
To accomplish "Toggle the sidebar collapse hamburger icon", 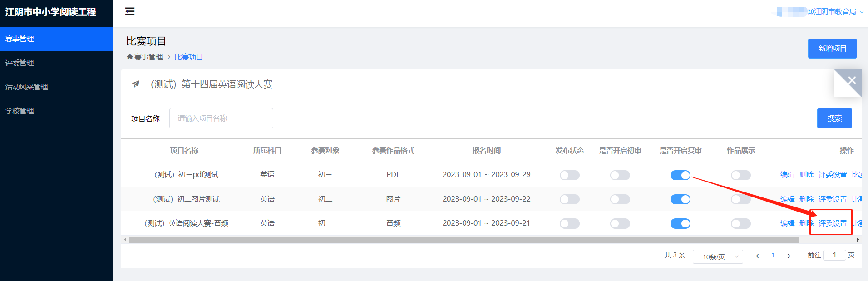I will (x=130, y=11).
